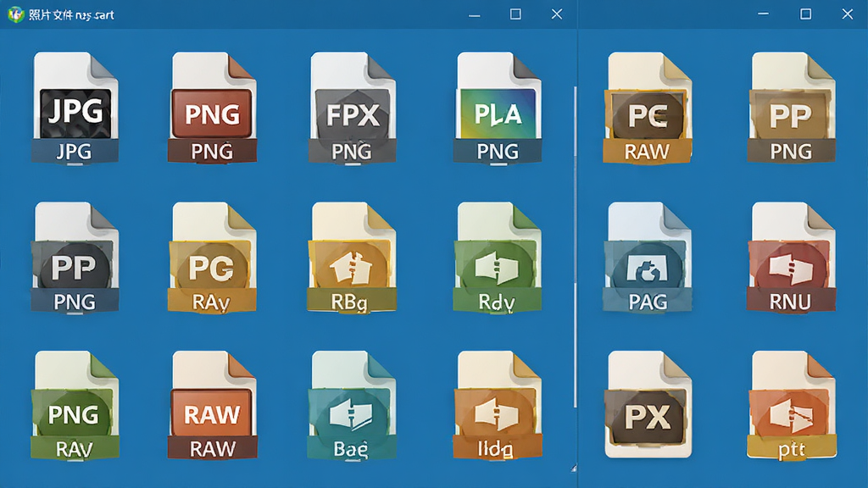Open the red RAW file icon
This screenshot has height=488, width=868.
click(212, 406)
